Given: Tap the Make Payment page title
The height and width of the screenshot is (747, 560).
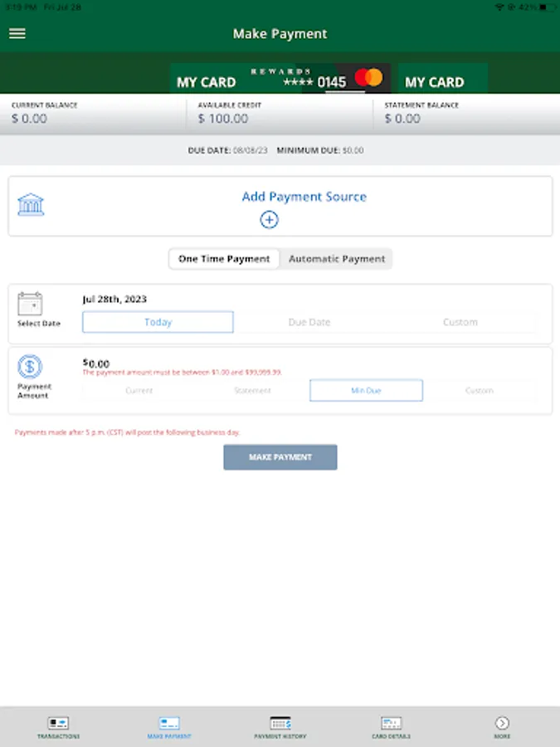Looking at the screenshot, I should pos(280,34).
